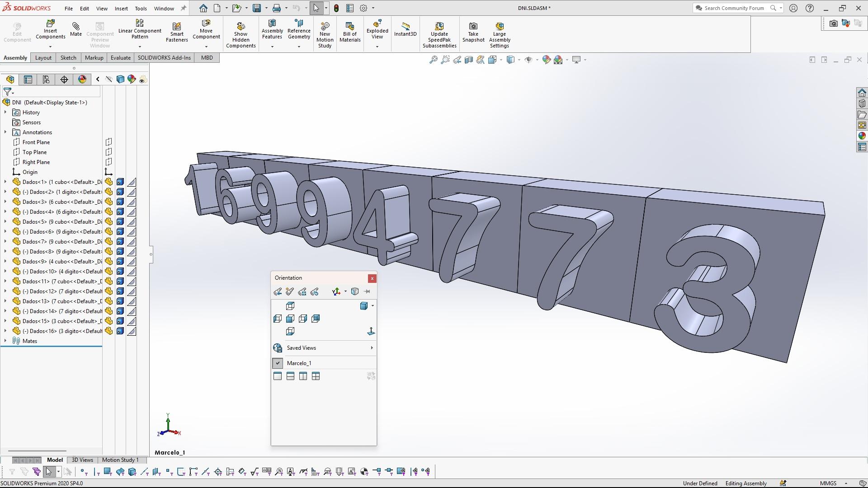Screen dimensions: 868x488
Task: Open DimXpertManager tab icon
Action: (x=64, y=80)
